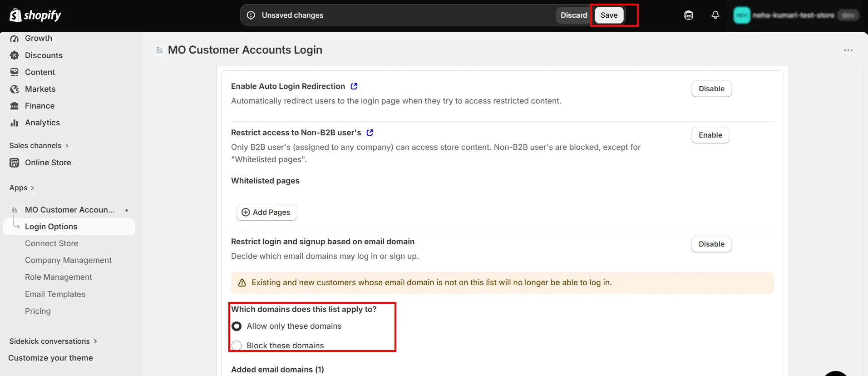Select Allow only these domains
868x376 pixels.
pyautogui.click(x=237, y=326)
